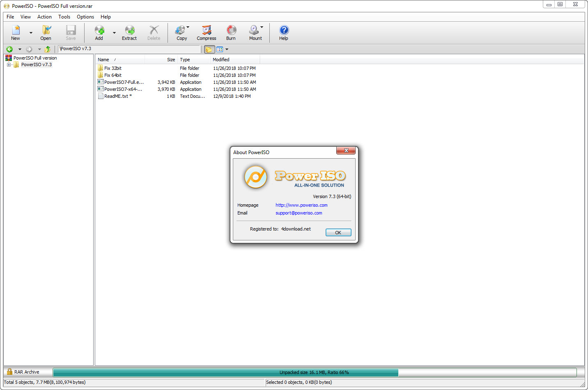Open the dropdown arrow next to New
The image size is (588, 390).
pos(31,33)
